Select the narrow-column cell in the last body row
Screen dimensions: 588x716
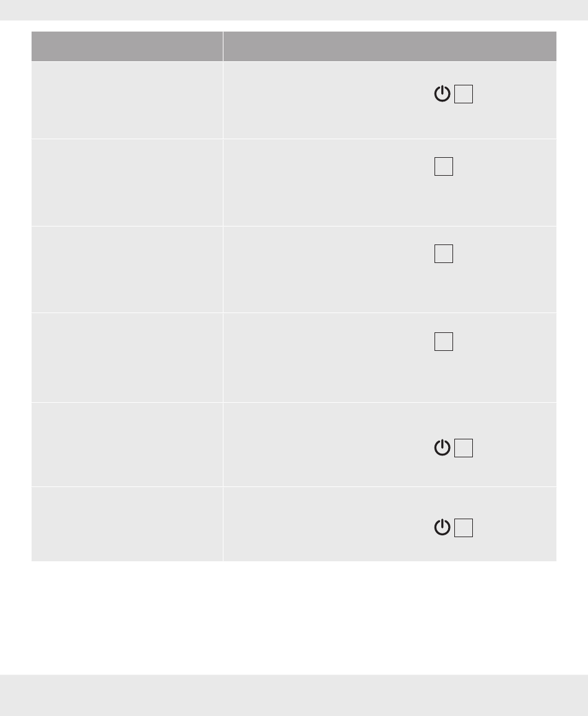(x=127, y=524)
